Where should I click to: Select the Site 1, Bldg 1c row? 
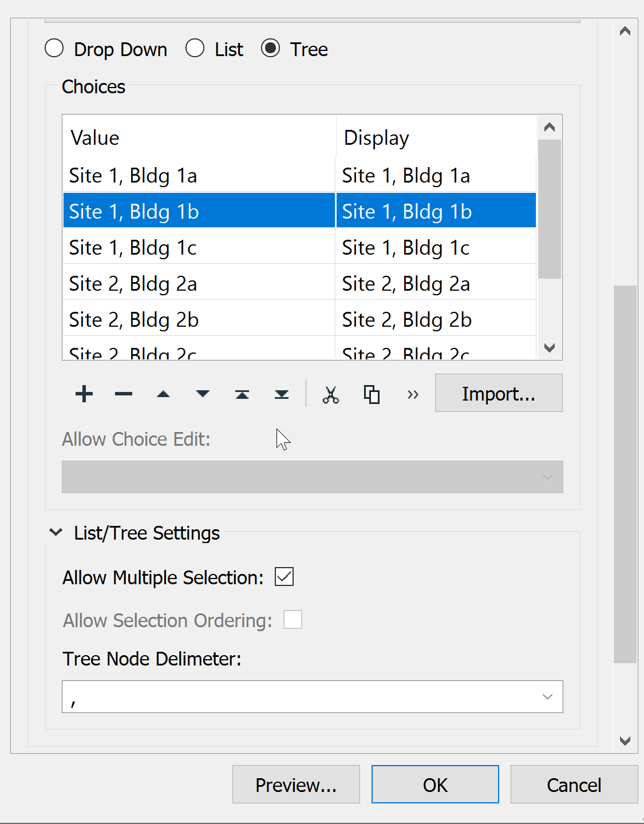point(197,247)
